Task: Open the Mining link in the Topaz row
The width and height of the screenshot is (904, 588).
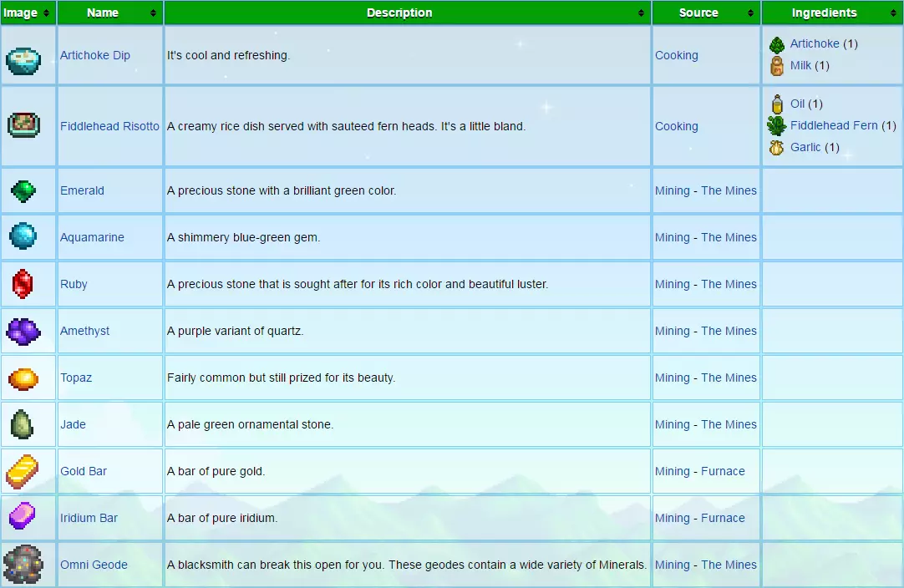Action: coord(673,378)
